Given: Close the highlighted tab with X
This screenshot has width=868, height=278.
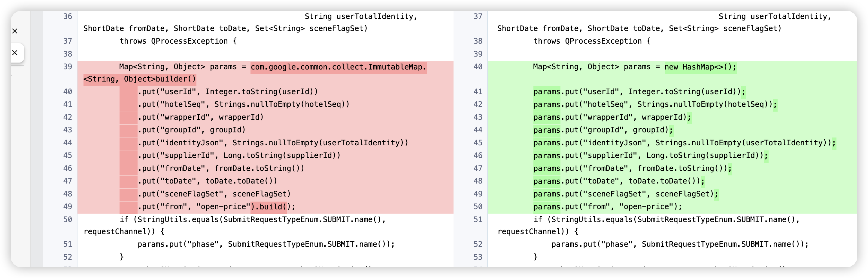Looking at the screenshot, I should 15,53.
